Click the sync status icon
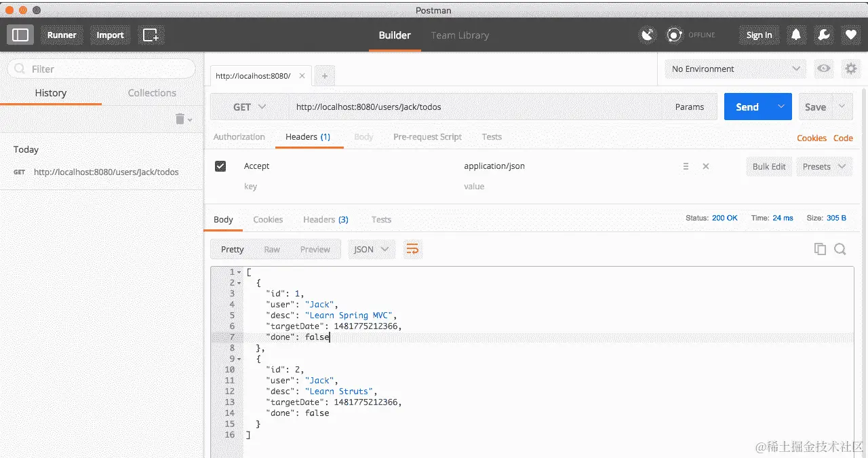 click(674, 35)
